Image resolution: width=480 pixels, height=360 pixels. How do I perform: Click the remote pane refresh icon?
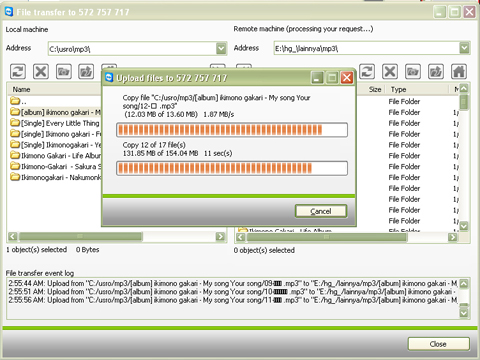pyautogui.click(x=367, y=72)
